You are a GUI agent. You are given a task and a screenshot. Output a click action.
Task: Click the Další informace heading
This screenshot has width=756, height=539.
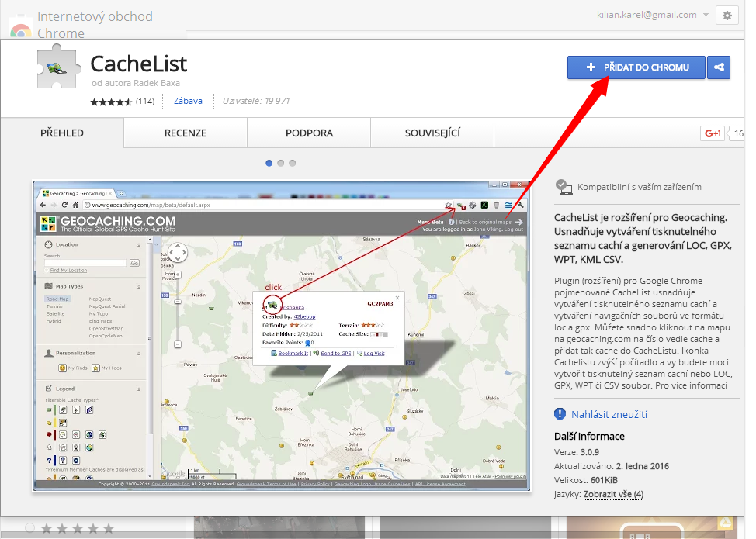[x=589, y=437]
